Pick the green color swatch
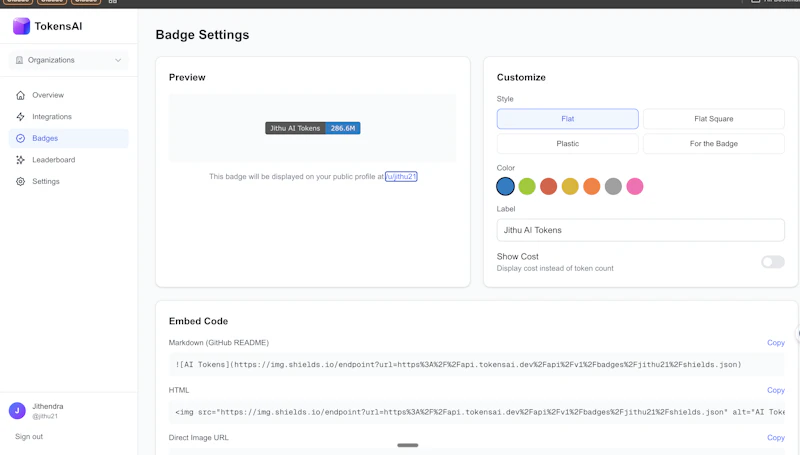The image size is (800, 455). [x=527, y=187]
